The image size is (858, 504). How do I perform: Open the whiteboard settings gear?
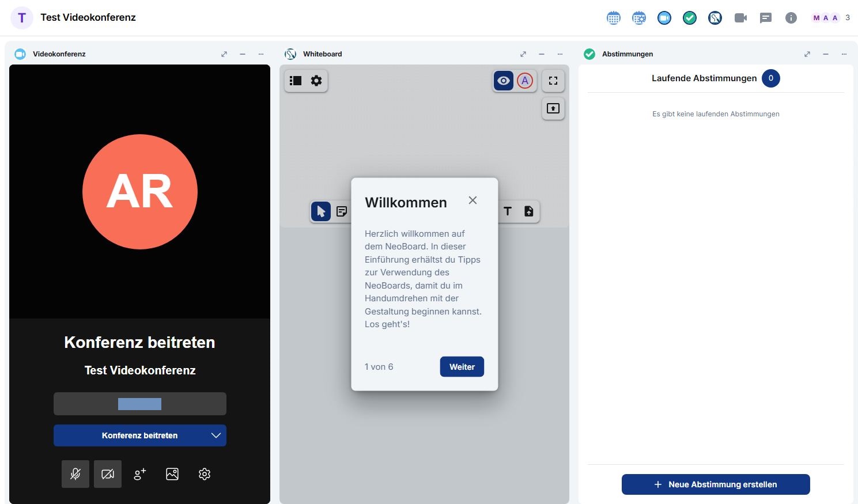tap(316, 81)
